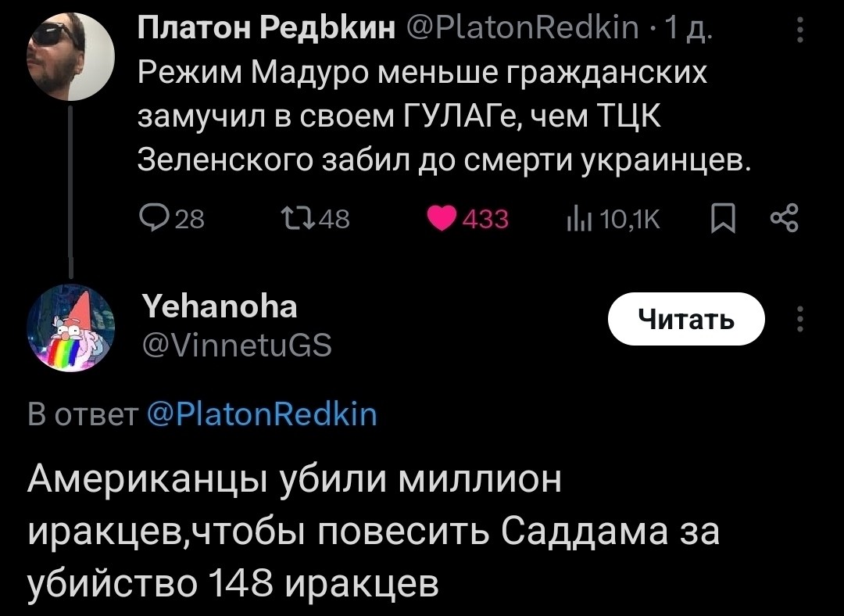The height and width of the screenshot is (616, 844).
Task: Follow Yehanoha with the Читать button
Action: click(x=685, y=319)
